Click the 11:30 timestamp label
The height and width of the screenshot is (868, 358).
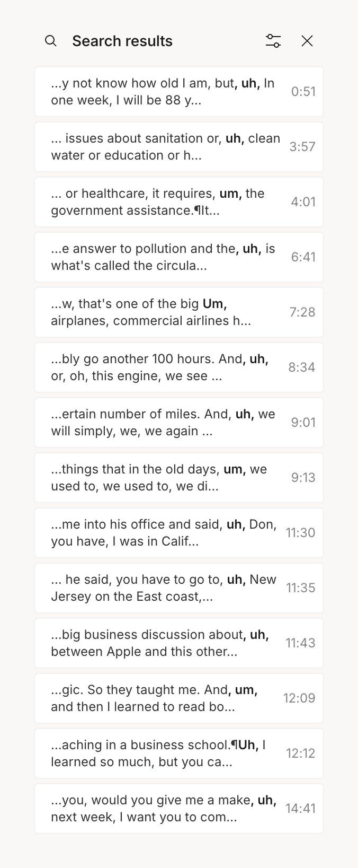300,532
